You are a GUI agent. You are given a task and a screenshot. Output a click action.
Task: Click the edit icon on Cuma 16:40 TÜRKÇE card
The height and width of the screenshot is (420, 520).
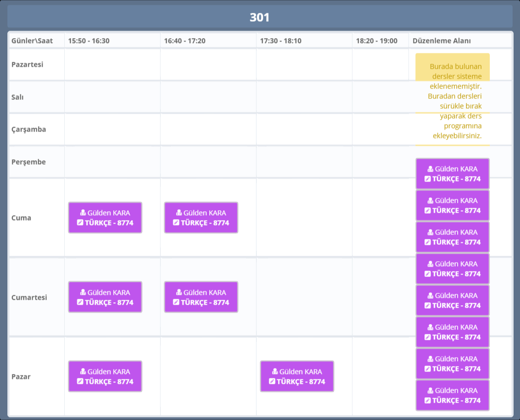[x=176, y=223]
